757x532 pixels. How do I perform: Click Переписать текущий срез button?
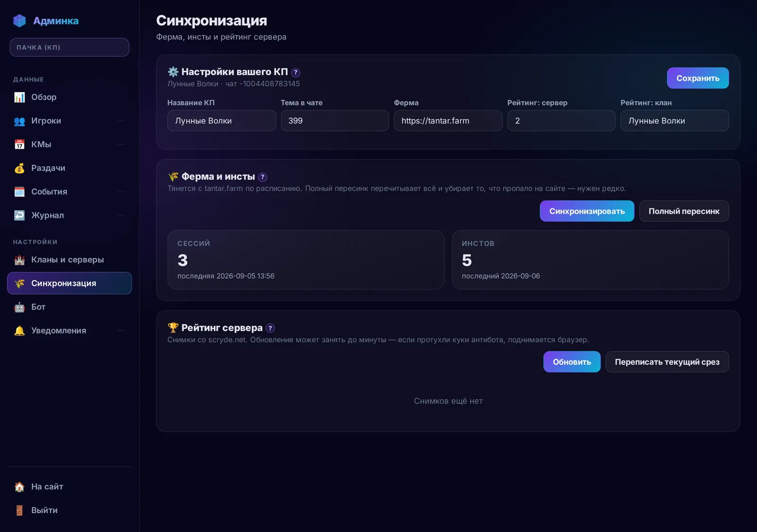(667, 362)
